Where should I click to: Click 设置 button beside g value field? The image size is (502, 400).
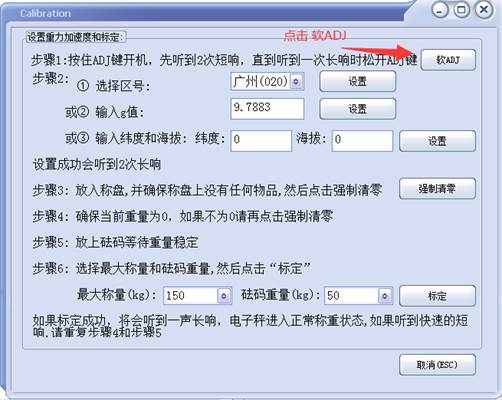pos(358,109)
